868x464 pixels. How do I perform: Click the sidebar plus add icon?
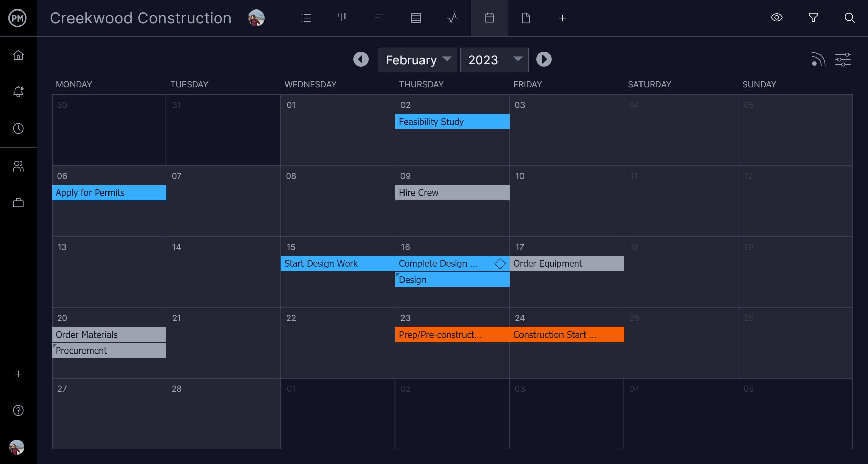tap(18, 374)
